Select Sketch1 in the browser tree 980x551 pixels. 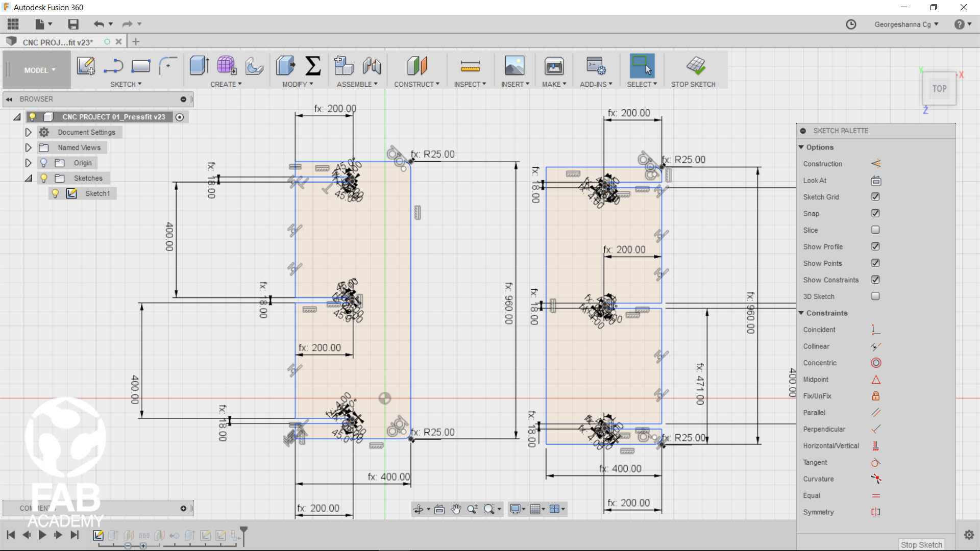pos(97,193)
